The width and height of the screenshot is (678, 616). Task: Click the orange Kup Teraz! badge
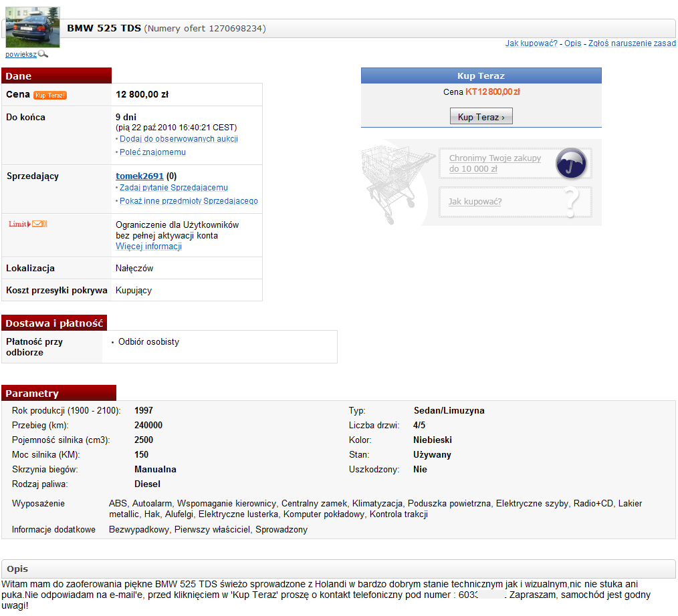point(50,95)
